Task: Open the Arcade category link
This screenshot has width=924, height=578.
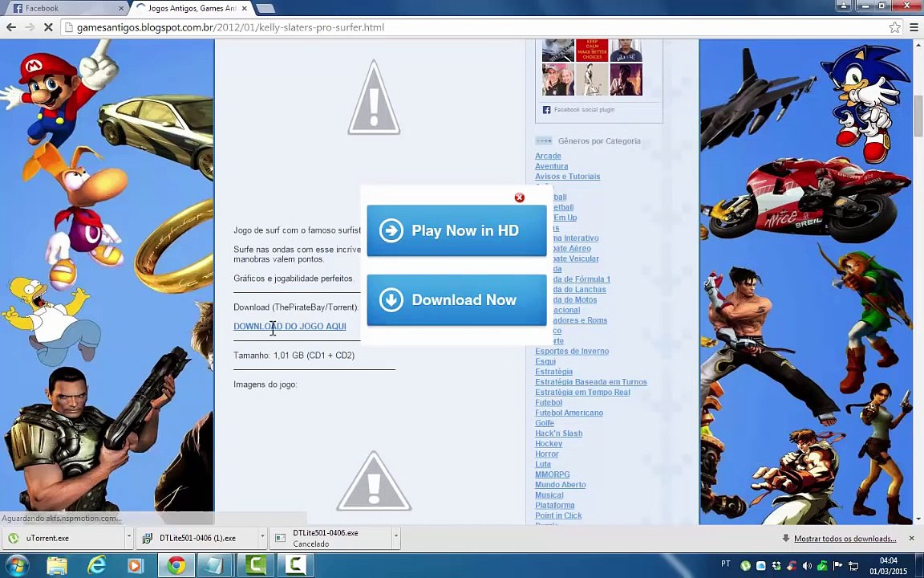Action: pyautogui.click(x=548, y=156)
